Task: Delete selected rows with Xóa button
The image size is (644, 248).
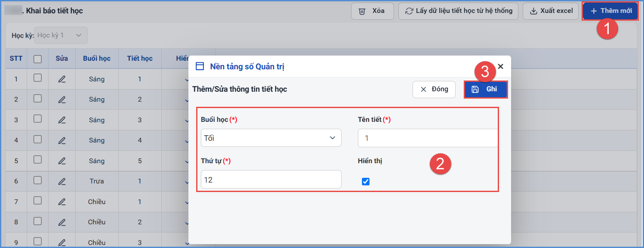Action: (373, 11)
